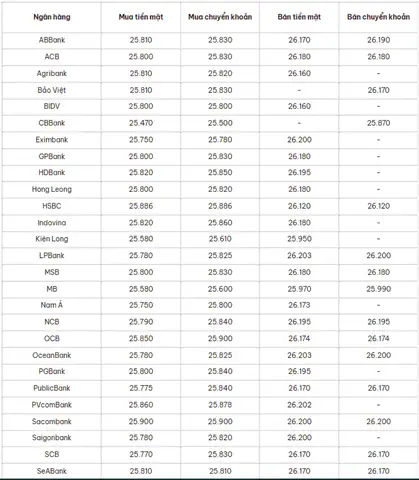The image size is (419, 480).
Task: Select Kiên Long sell rate 25.950
Action: click(x=299, y=239)
